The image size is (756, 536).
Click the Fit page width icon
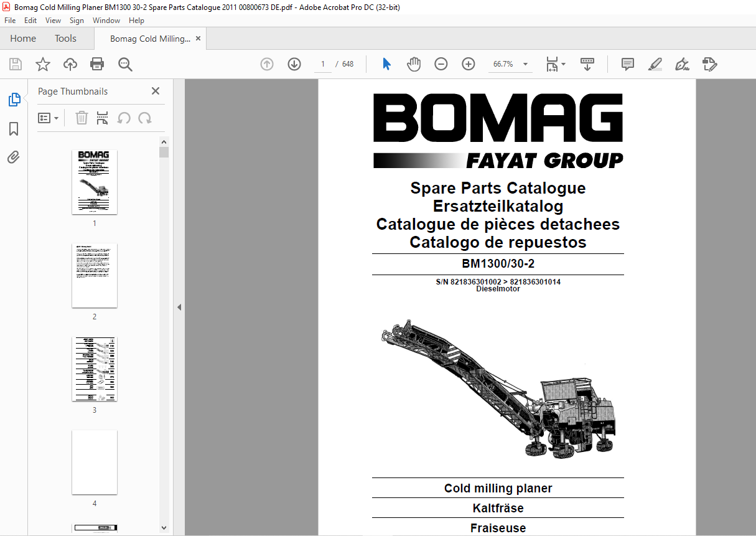tap(552, 64)
